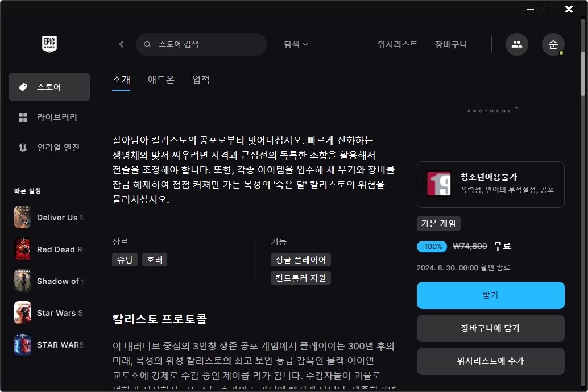Launch STAR WARS Battlefront thumbnail
588x392 pixels.
point(23,344)
